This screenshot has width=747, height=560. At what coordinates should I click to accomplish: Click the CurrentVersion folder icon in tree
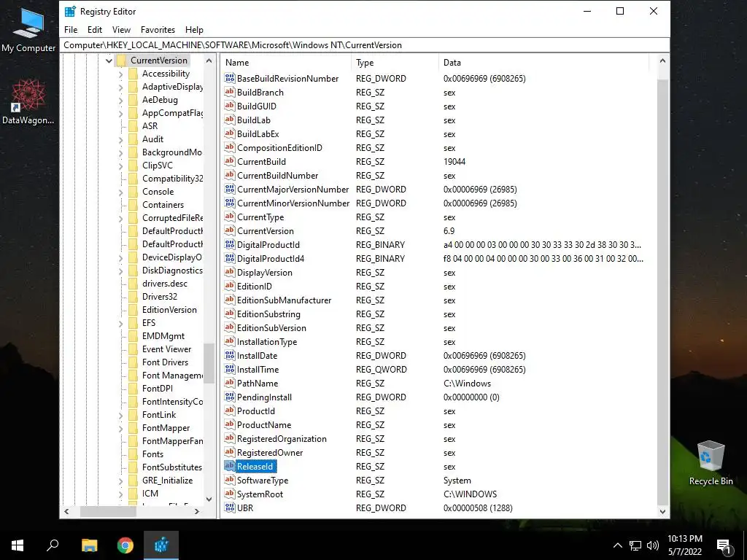(122, 61)
